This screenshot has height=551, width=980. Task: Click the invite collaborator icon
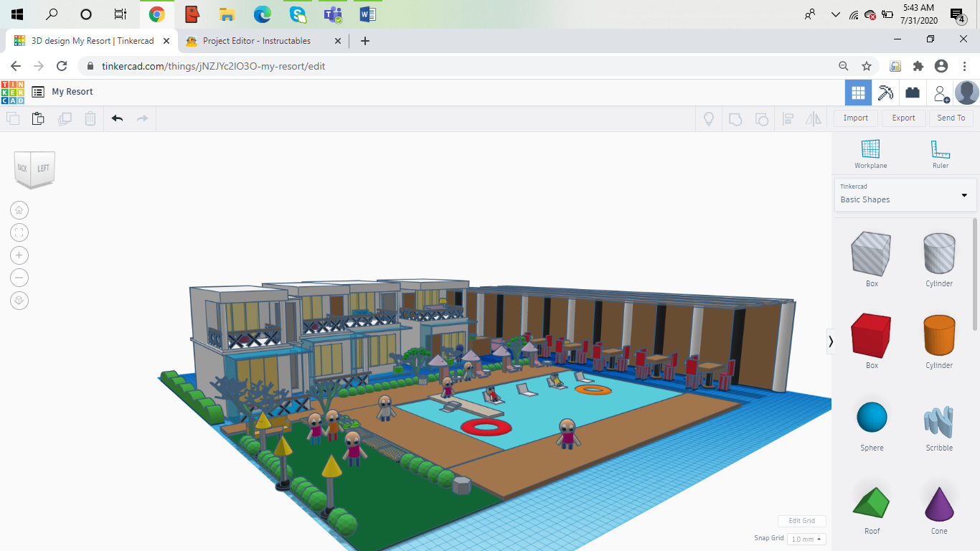click(940, 93)
